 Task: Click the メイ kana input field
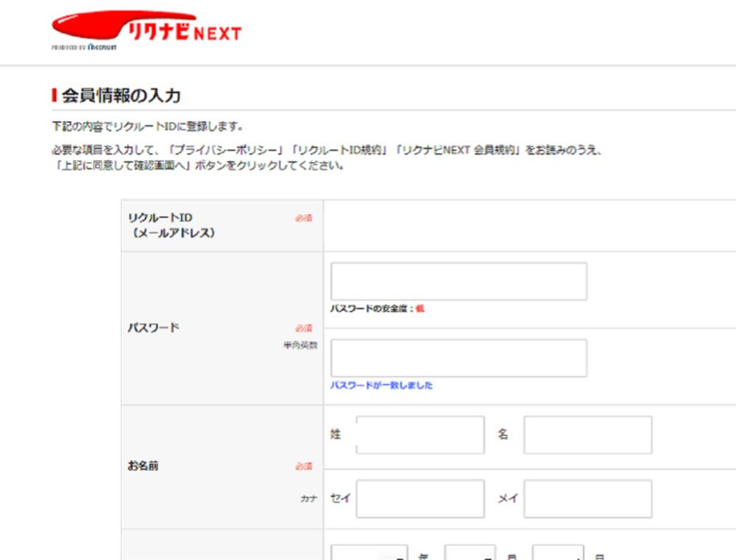pos(587,498)
